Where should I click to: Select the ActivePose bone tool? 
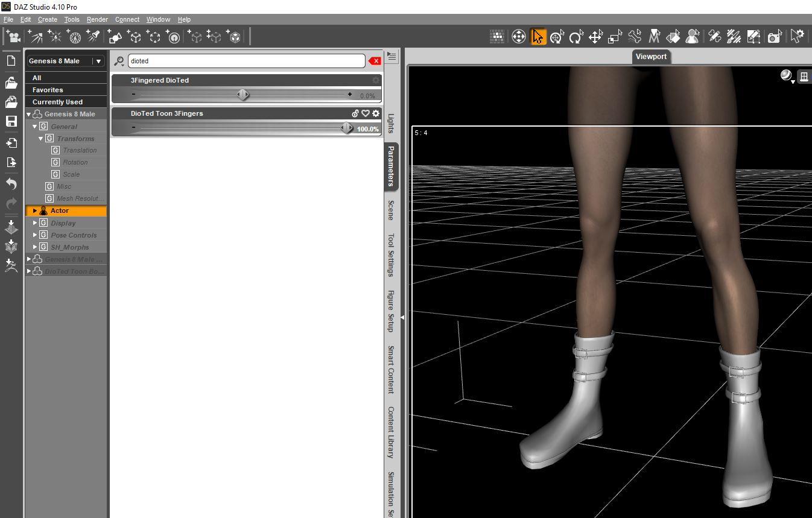click(635, 37)
